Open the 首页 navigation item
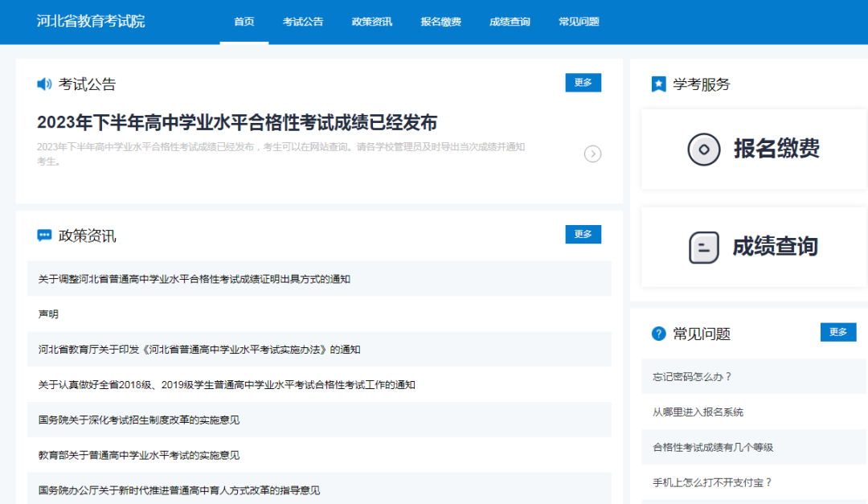The width and height of the screenshot is (868, 504). coord(244,23)
